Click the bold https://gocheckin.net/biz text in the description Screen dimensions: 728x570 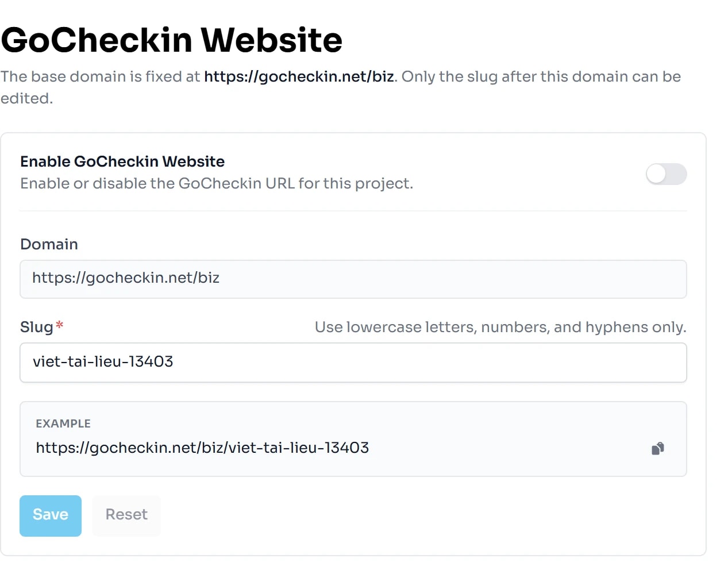pyautogui.click(x=299, y=76)
